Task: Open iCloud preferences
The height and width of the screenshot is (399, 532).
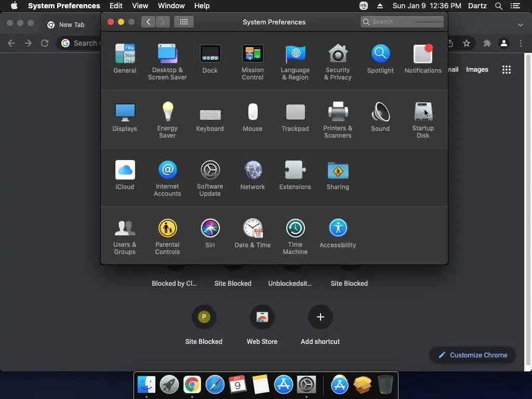Action: (125, 175)
